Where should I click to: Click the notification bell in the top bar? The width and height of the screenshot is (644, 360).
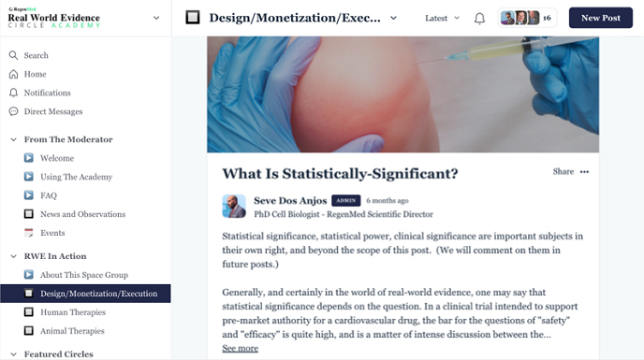tap(479, 19)
